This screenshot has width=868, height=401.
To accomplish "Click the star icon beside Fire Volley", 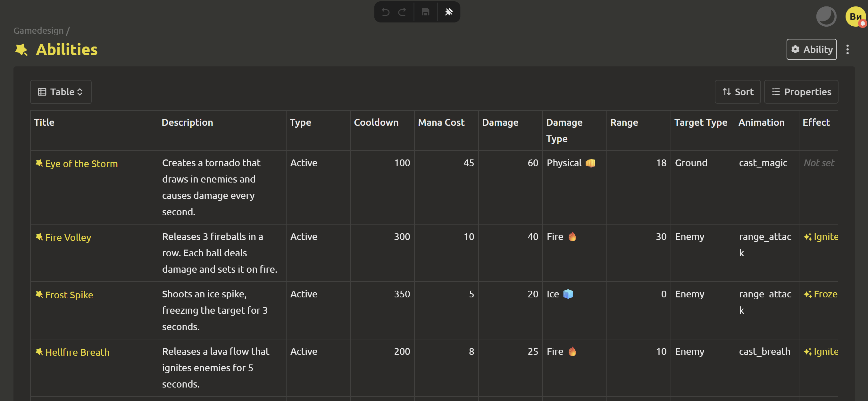I will coord(39,237).
